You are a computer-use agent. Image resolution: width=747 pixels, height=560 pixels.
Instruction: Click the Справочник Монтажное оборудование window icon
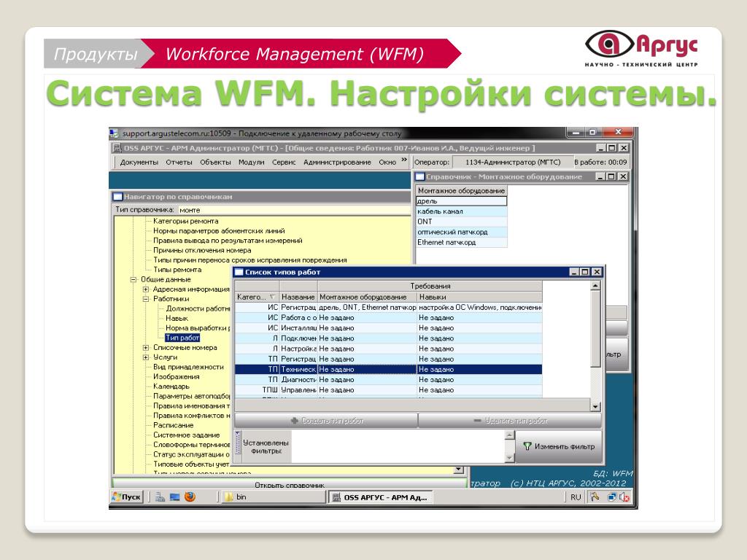[x=419, y=176]
